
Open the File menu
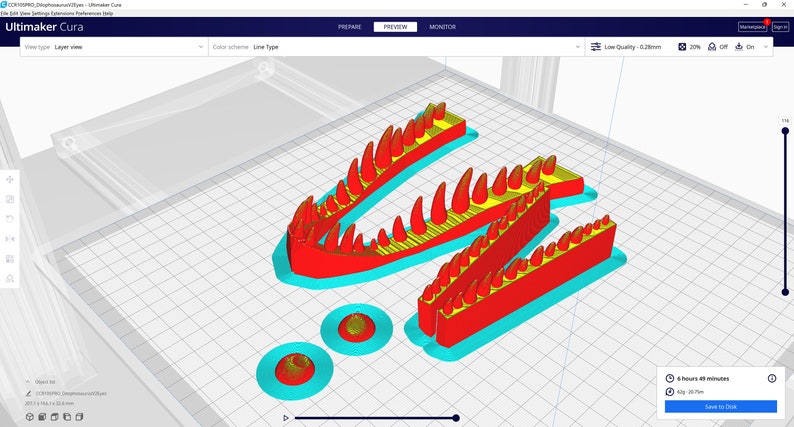point(4,13)
